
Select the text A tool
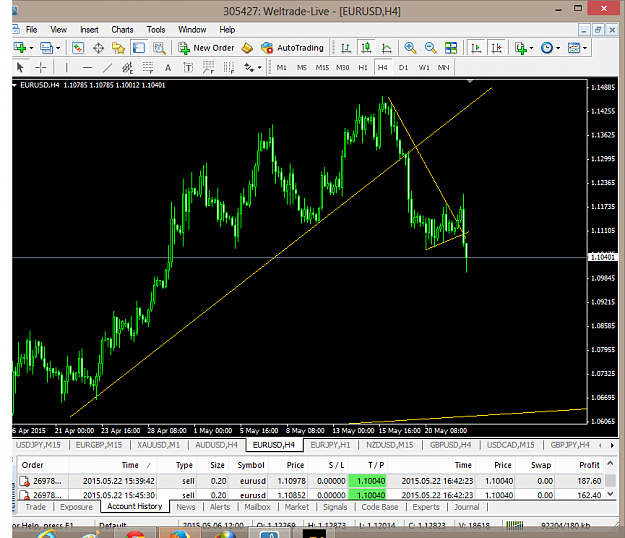(168, 68)
